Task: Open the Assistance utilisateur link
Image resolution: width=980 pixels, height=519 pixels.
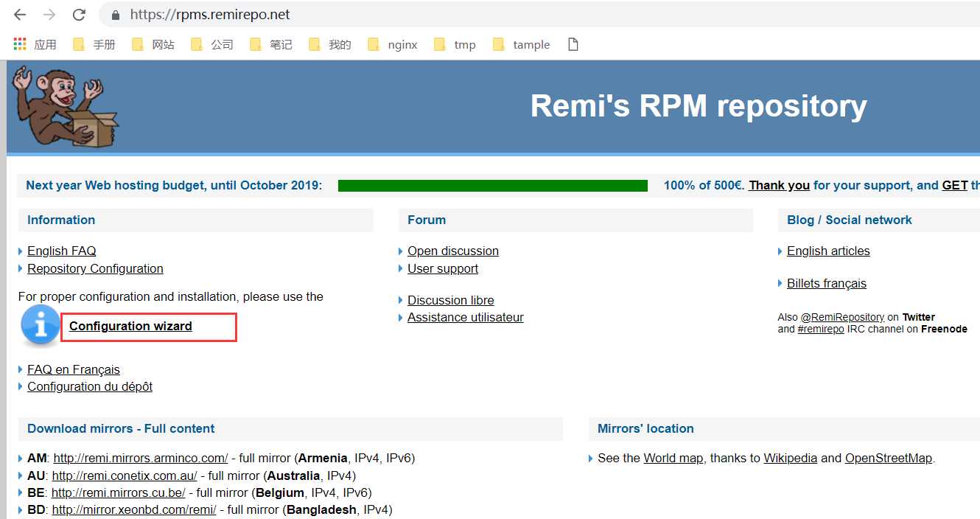Action: coord(466,317)
